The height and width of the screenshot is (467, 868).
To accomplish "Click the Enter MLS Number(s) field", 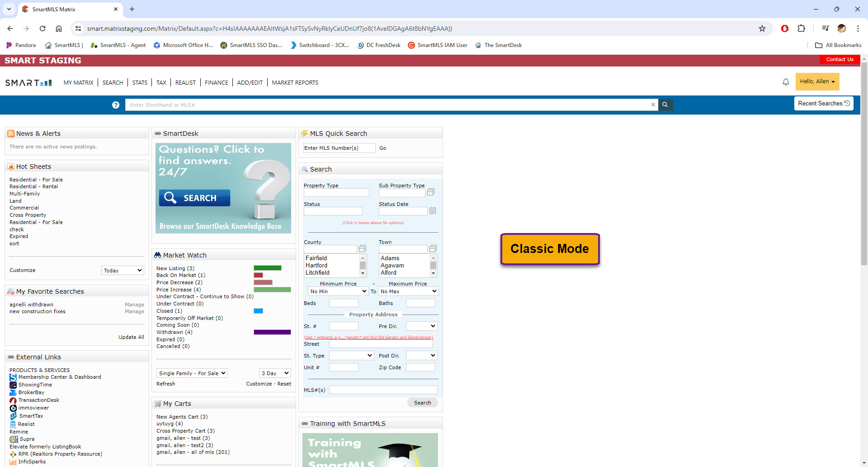I will coord(339,148).
